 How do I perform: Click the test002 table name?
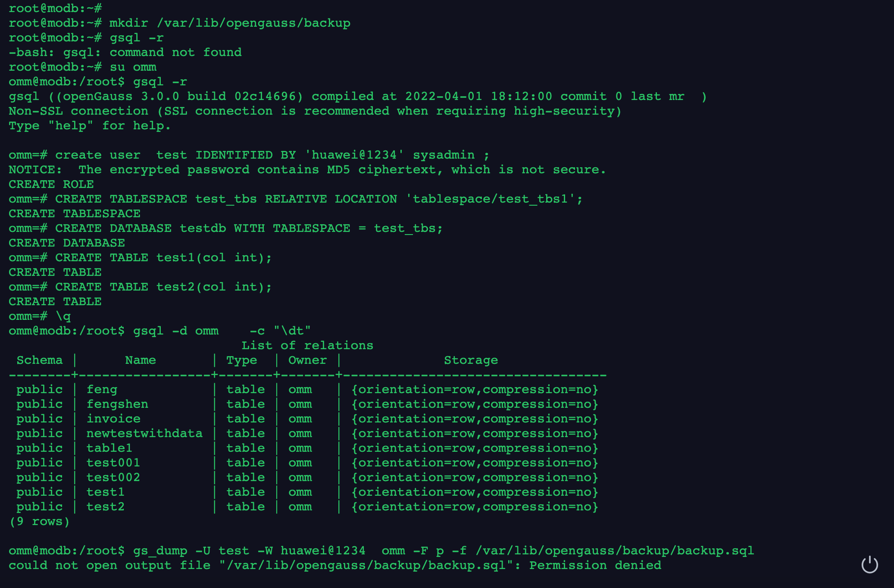[x=113, y=477]
